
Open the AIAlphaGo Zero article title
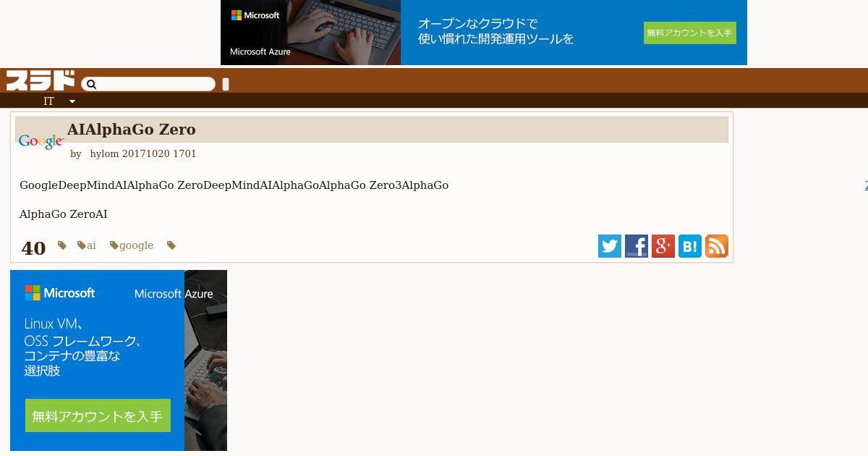[x=131, y=130]
